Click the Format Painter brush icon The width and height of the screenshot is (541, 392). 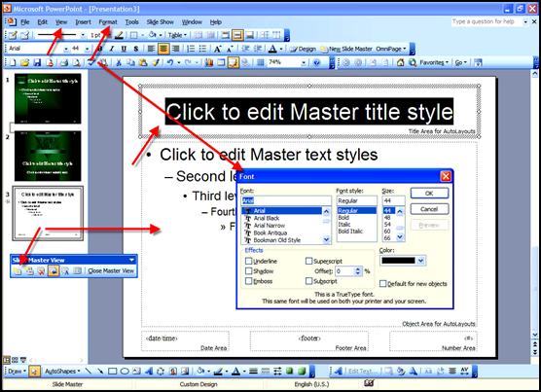[156, 62]
